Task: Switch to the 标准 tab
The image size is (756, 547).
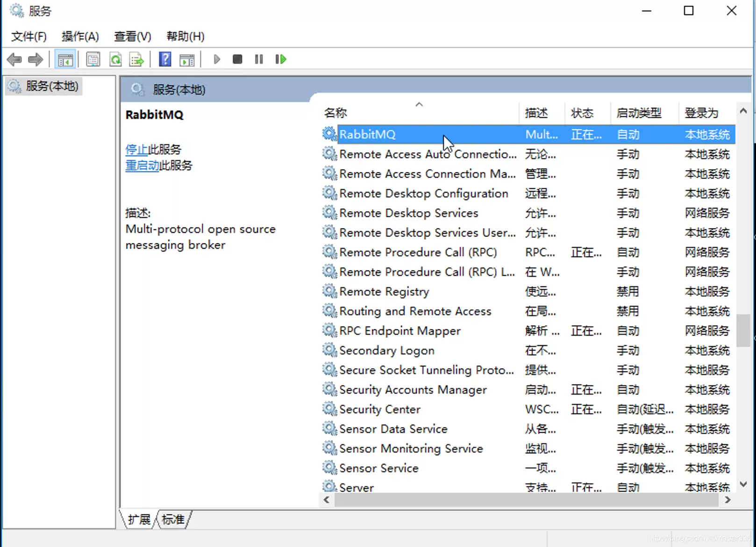Action: (x=173, y=519)
